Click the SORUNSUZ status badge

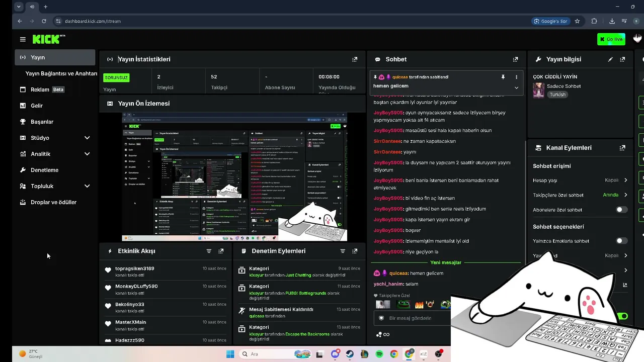[116, 77]
